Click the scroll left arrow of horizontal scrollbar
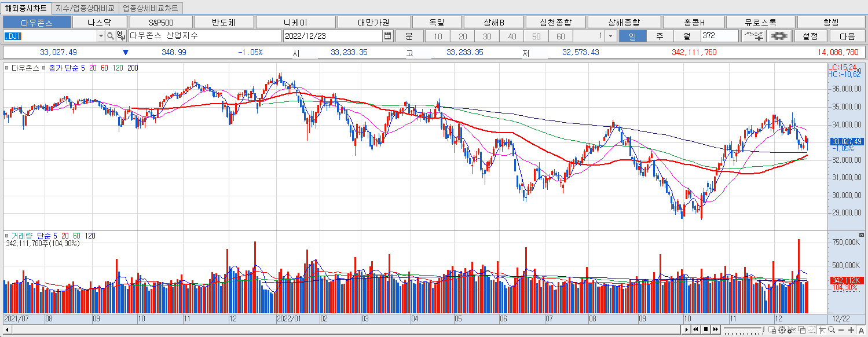 (x=8, y=329)
